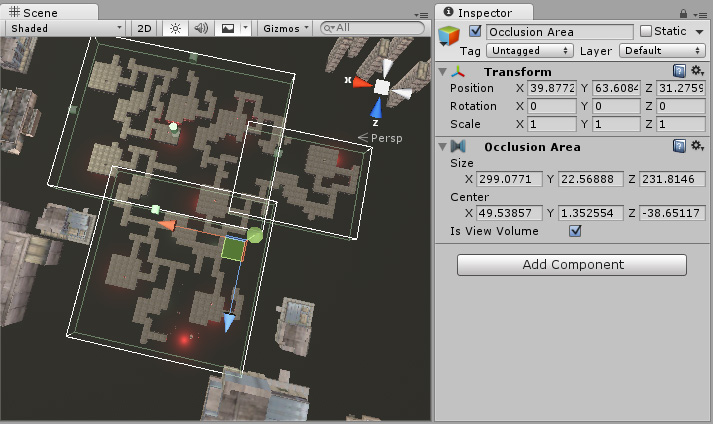Open Transform help reference icon

click(x=679, y=72)
